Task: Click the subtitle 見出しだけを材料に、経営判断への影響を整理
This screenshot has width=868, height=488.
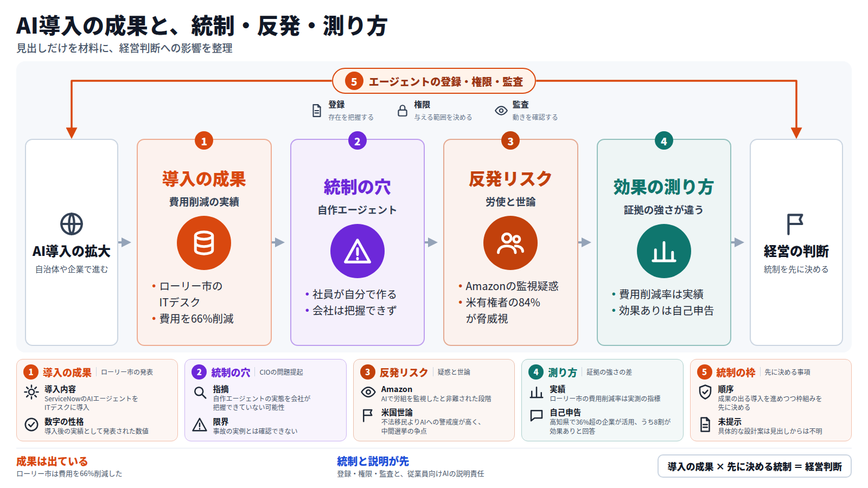Action: pos(124,48)
